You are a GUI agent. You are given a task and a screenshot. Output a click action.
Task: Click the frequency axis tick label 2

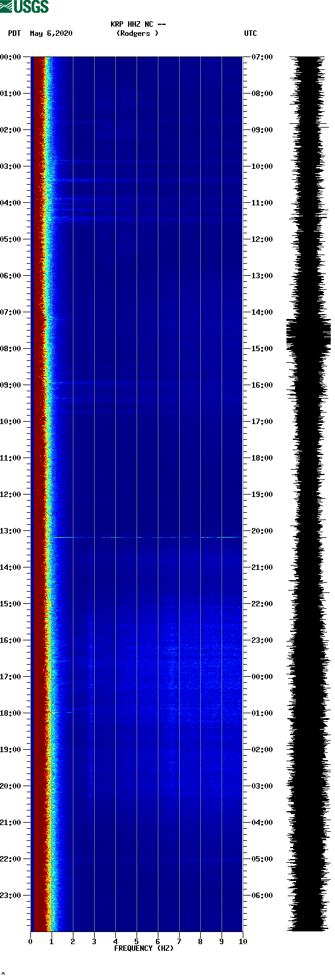click(73, 942)
